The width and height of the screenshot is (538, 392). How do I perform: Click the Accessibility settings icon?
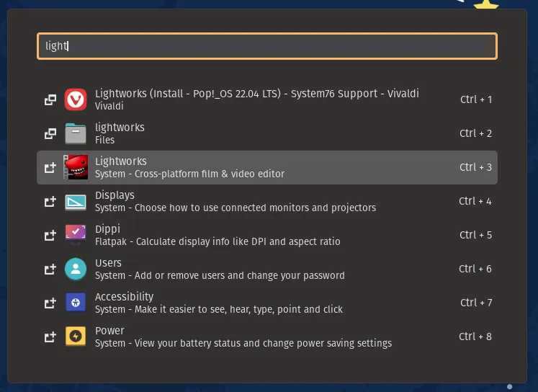(x=76, y=303)
